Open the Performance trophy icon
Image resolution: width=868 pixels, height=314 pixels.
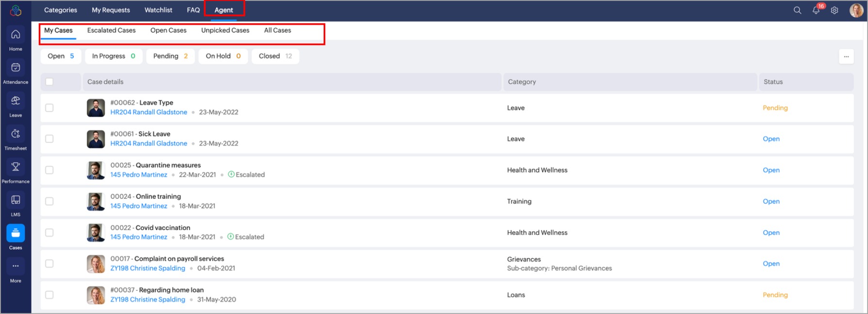click(16, 167)
